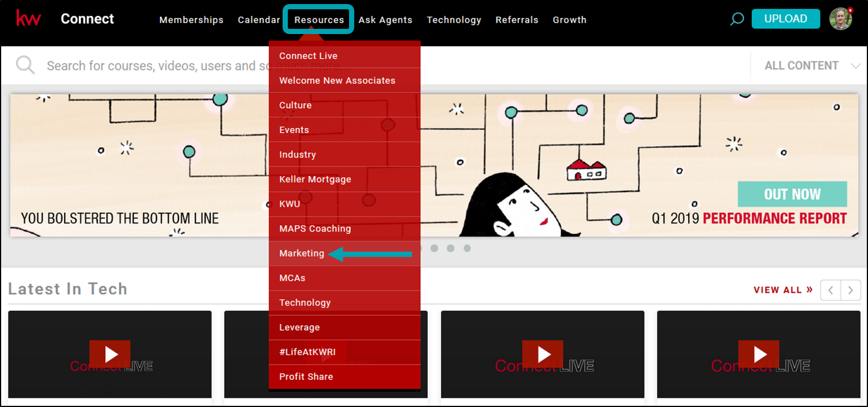Click the right arrow beside VIEW ALL
This screenshot has width=868, height=407.
850,290
